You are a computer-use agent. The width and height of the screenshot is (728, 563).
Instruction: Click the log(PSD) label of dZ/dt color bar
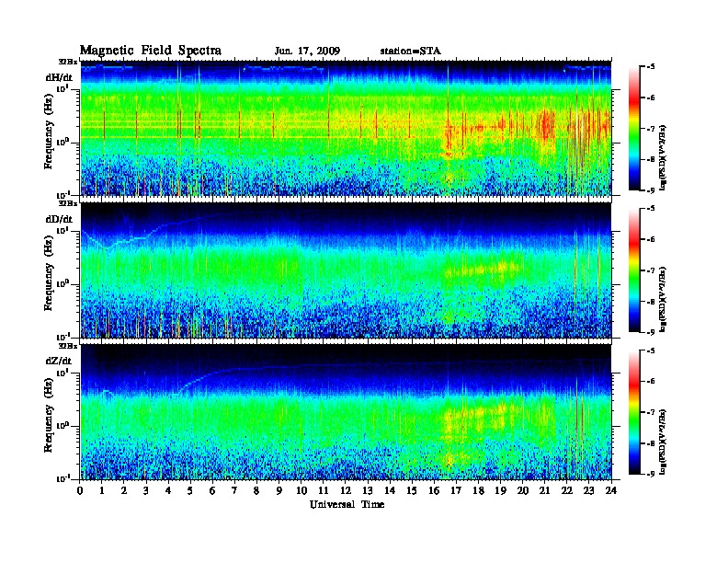tap(664, 442)
